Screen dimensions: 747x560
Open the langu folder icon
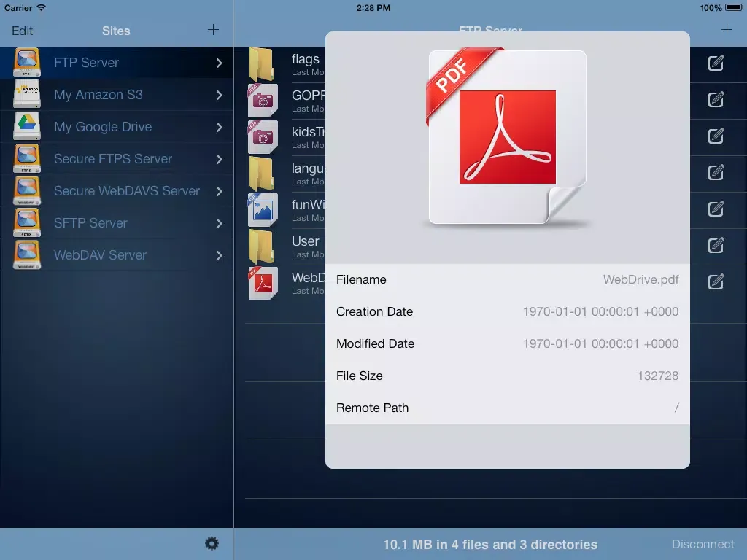(x=262, y=174)
